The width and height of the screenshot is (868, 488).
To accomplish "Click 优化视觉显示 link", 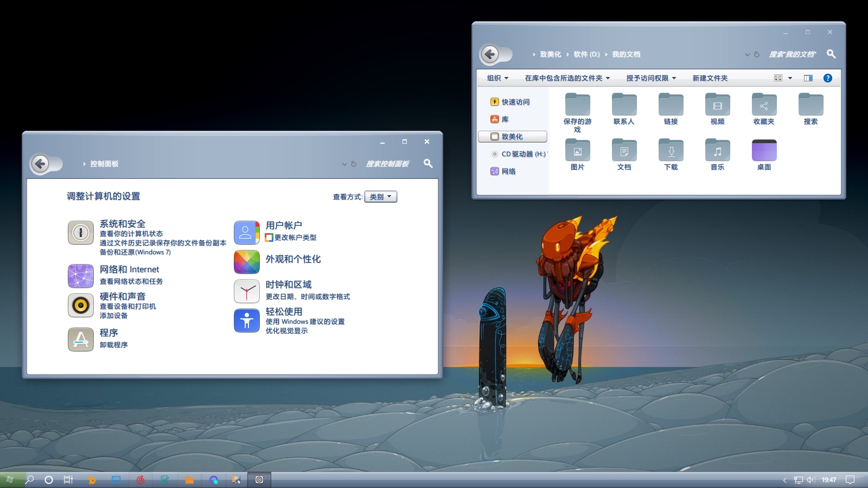I will [x=286, y=331].
